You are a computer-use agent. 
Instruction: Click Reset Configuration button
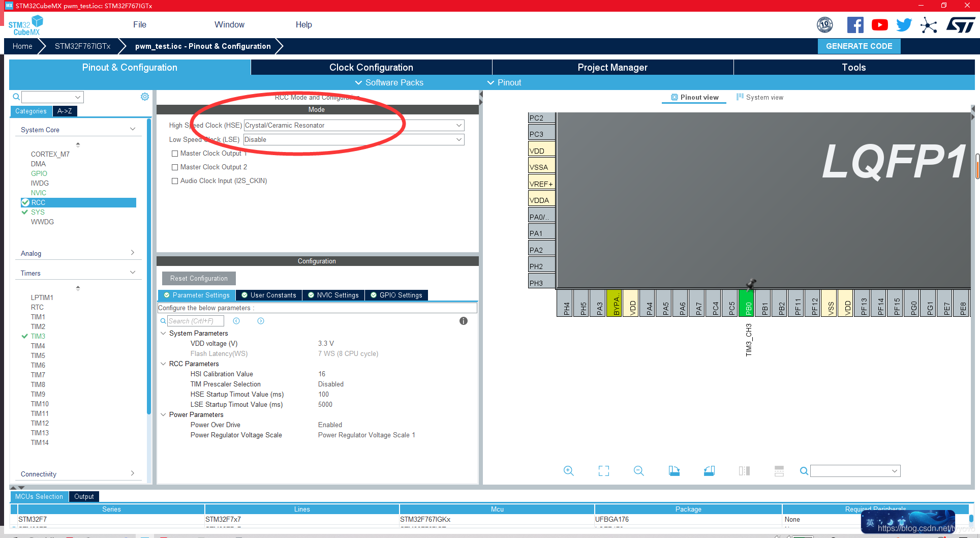coord(199,278)
